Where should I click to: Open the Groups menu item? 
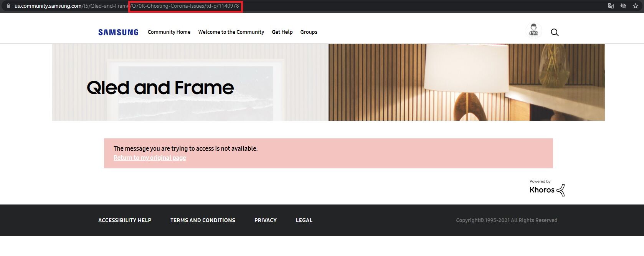pyautogui.click(x=309, y=32)
